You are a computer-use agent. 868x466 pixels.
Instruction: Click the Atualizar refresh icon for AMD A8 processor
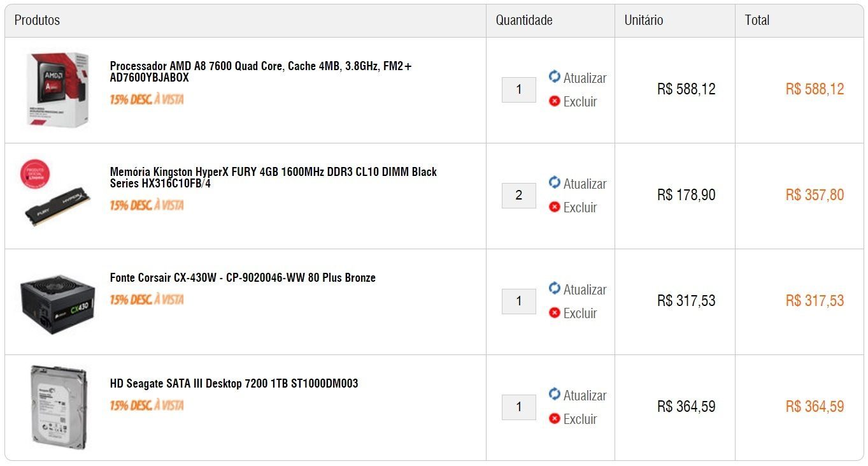click(x=555, y=76)
